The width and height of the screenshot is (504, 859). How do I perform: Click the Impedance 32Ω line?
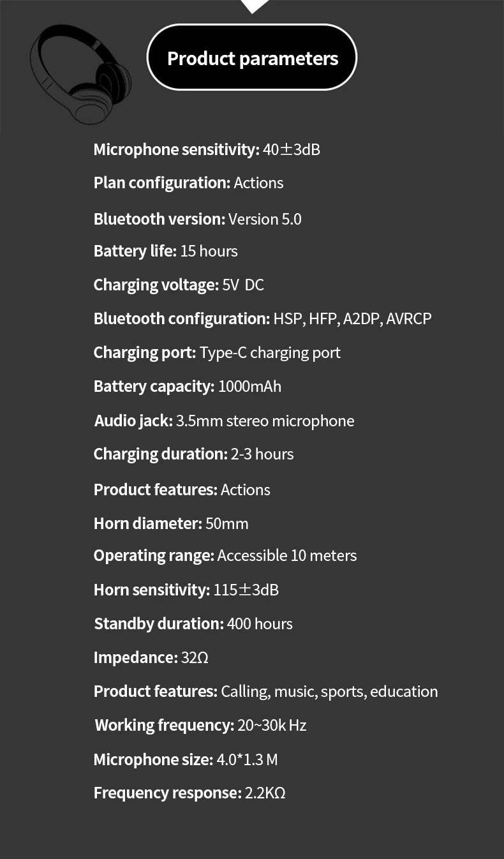click(x=151, y=658)
